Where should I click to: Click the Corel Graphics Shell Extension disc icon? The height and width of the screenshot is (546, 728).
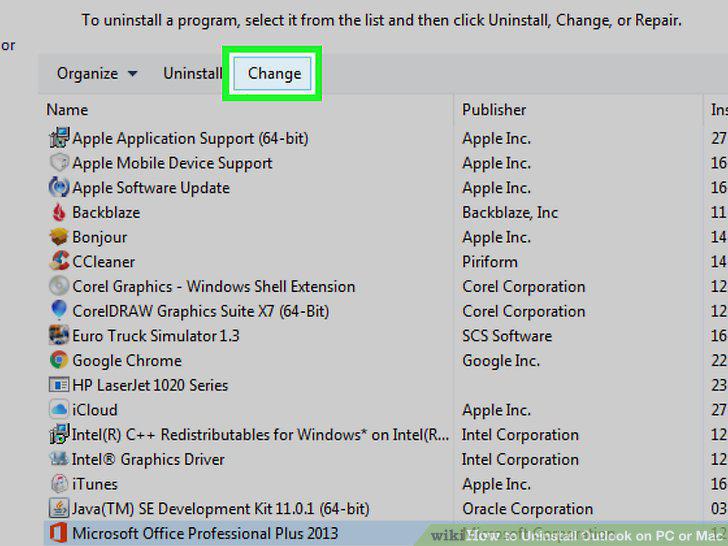[59, 286]
